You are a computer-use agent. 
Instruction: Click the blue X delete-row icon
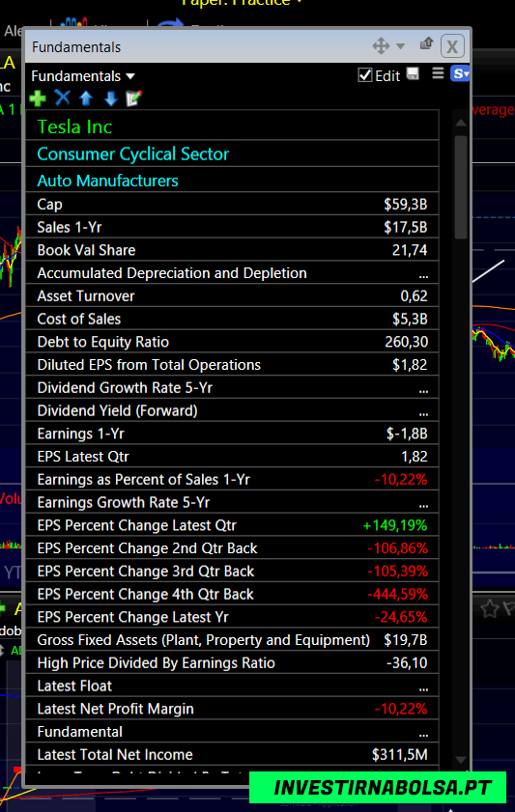[x=62, y=98]
